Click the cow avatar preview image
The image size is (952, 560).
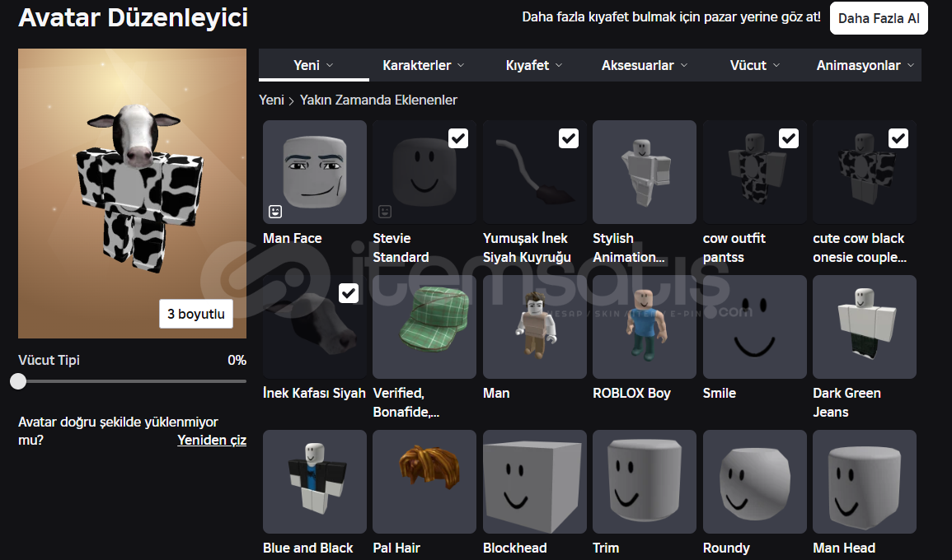[x=133, y=193]
